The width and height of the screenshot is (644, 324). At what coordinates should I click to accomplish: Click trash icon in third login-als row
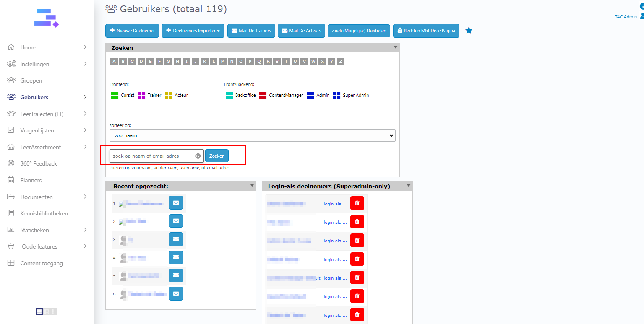(x=357, y=241)
